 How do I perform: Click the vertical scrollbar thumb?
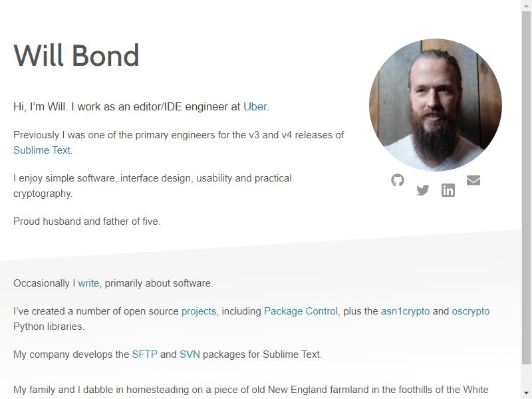[526, 188]
